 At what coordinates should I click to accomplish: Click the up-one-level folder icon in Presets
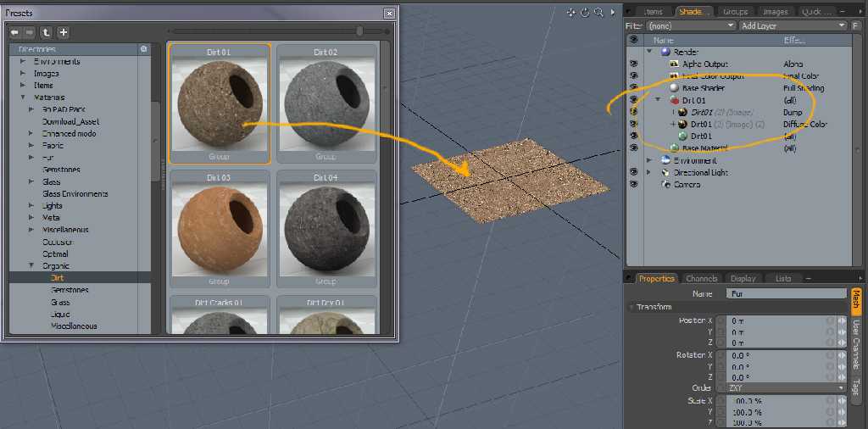46,32
